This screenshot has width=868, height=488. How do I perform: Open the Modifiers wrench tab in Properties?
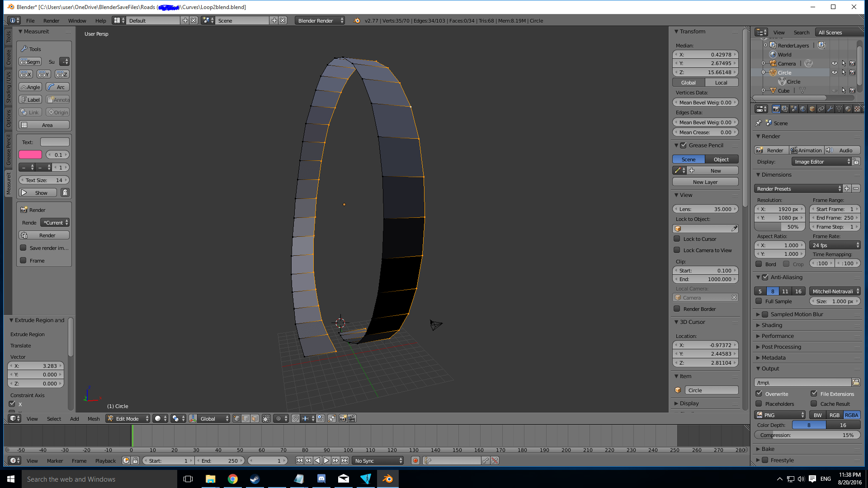[831, 109]
